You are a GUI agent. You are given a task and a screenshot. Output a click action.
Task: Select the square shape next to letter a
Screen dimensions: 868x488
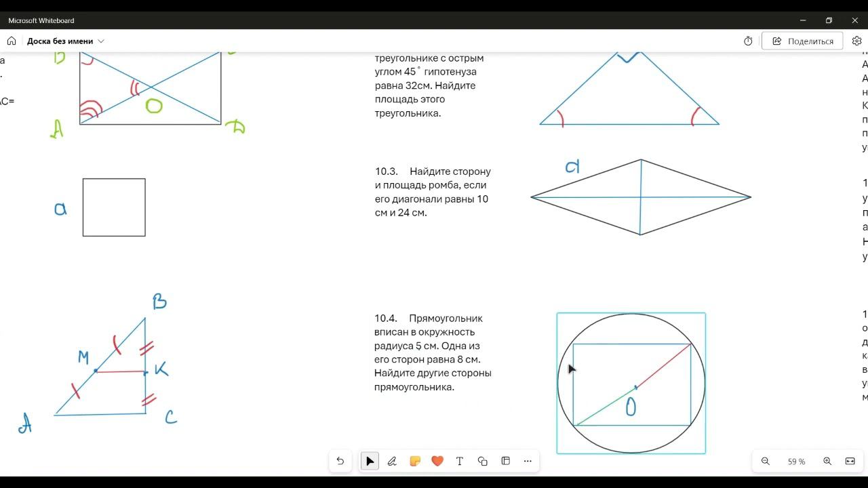point(114,207)
